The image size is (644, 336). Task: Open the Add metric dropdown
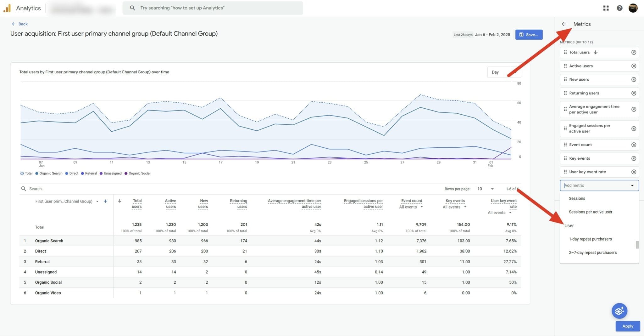tap(599, 185)
